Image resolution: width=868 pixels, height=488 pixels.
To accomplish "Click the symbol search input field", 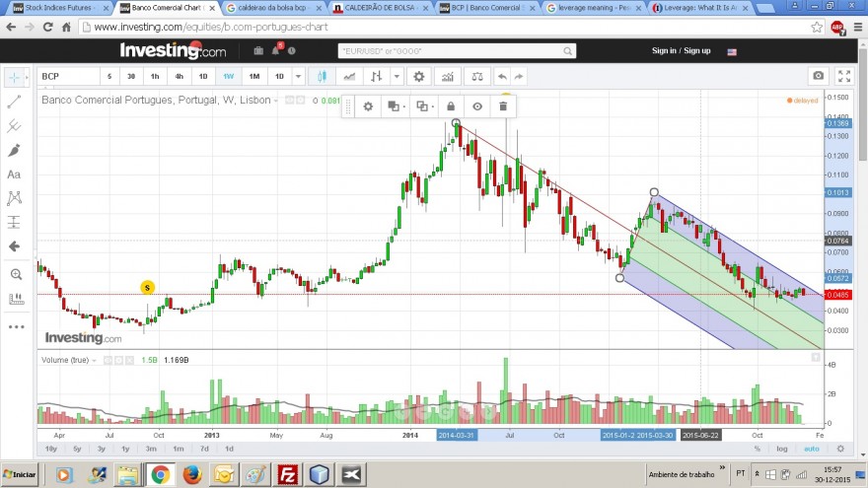I will tap(456, 51).
